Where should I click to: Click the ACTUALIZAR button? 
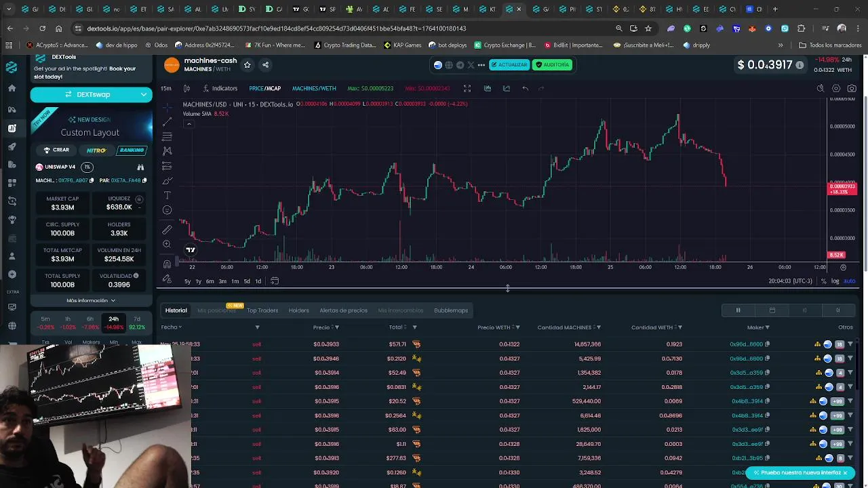point(509,65)
